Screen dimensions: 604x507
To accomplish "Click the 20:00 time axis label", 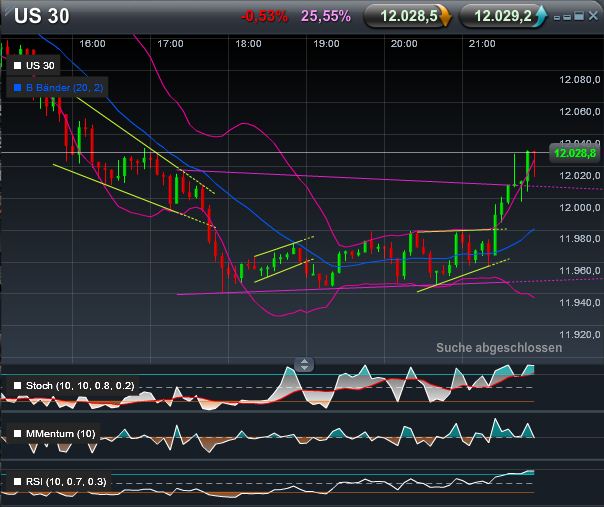I will [404, 44].
